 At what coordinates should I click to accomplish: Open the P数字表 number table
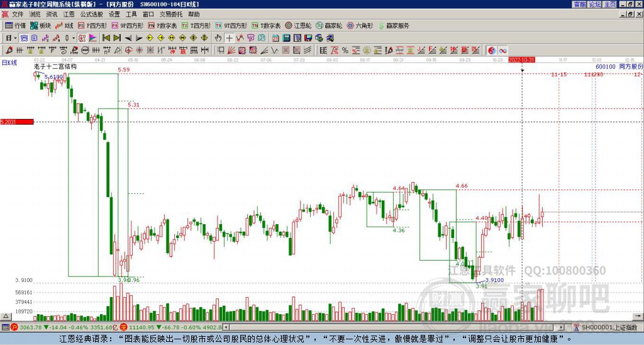[x=162, y=25]
